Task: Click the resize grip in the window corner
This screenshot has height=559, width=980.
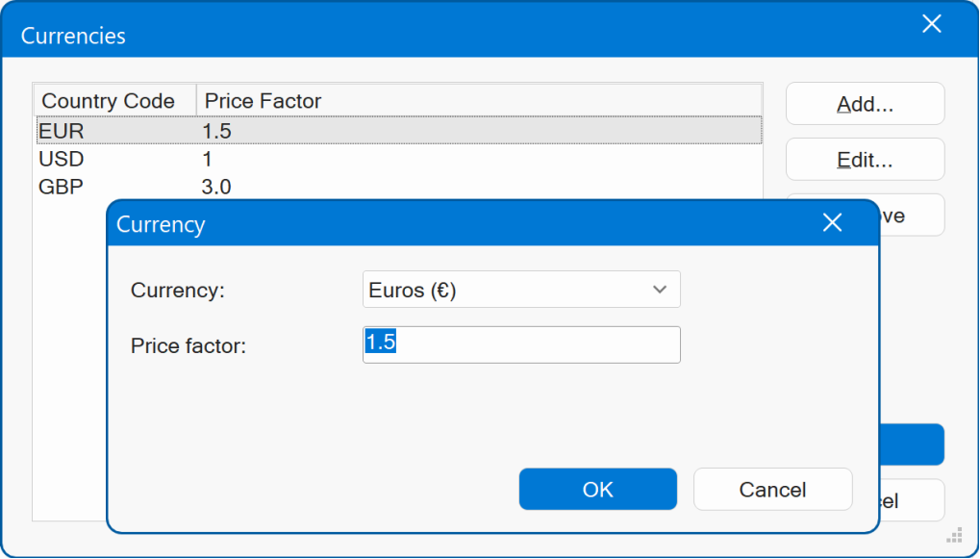Action: 955,535
